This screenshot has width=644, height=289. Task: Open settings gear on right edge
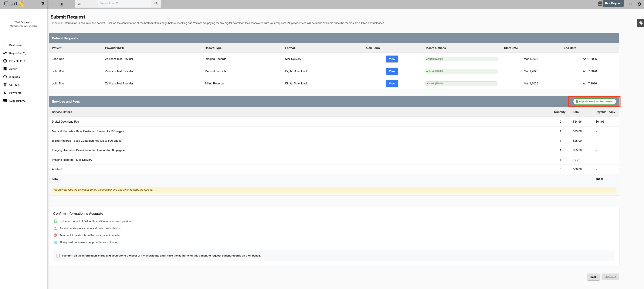641,23
